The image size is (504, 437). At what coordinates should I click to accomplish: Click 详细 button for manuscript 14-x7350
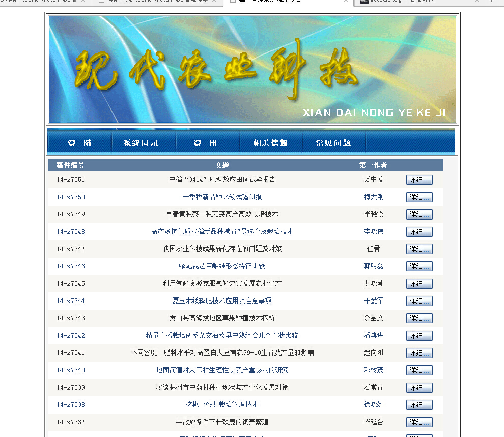(x=419, y=197)
